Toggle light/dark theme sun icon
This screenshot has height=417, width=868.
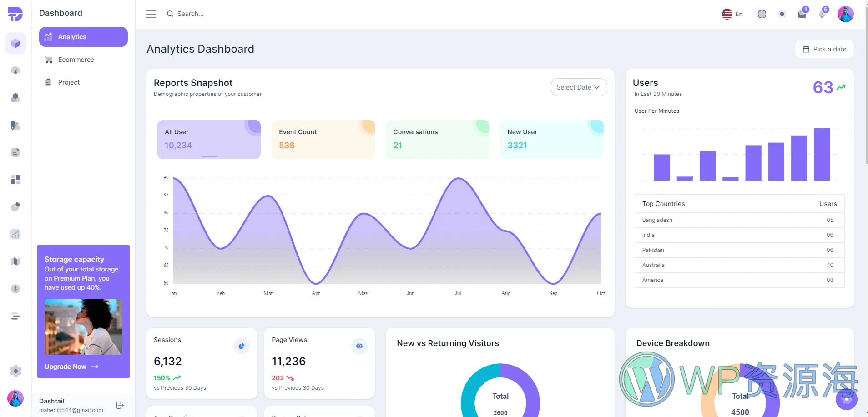click(x=782, y=14)
